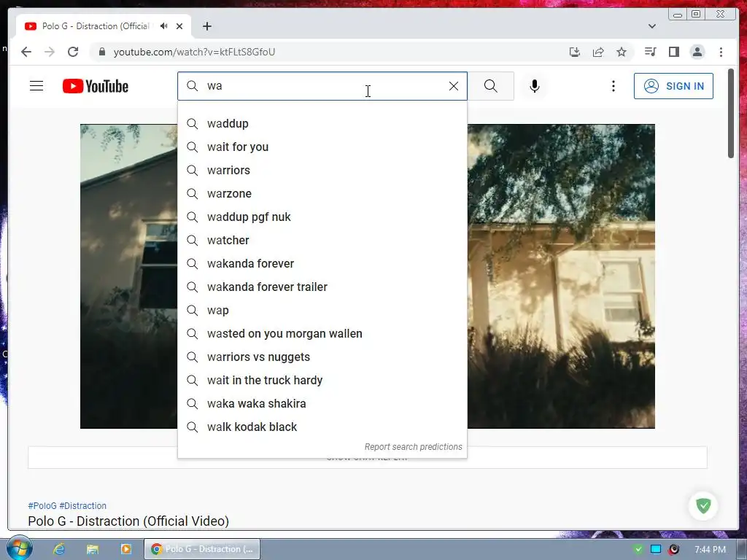The height and width of the screenshot is (560, 747).
Task: Toggle the browser side panel icon
Action: tap(673, 52)
